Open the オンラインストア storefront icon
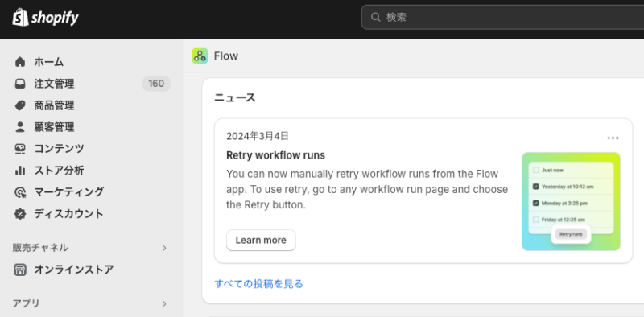This screenshot has width=644, height=317. click(x=19, y=270)
